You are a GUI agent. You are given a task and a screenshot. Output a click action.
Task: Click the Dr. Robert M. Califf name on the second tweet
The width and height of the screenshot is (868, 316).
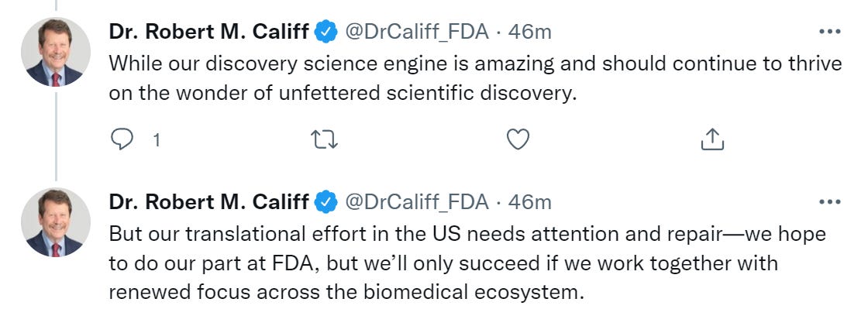[208, 202]
